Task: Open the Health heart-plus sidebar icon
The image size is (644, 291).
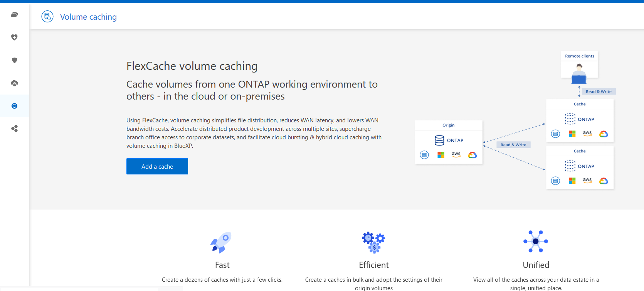Action: click(x=14, y=37)
